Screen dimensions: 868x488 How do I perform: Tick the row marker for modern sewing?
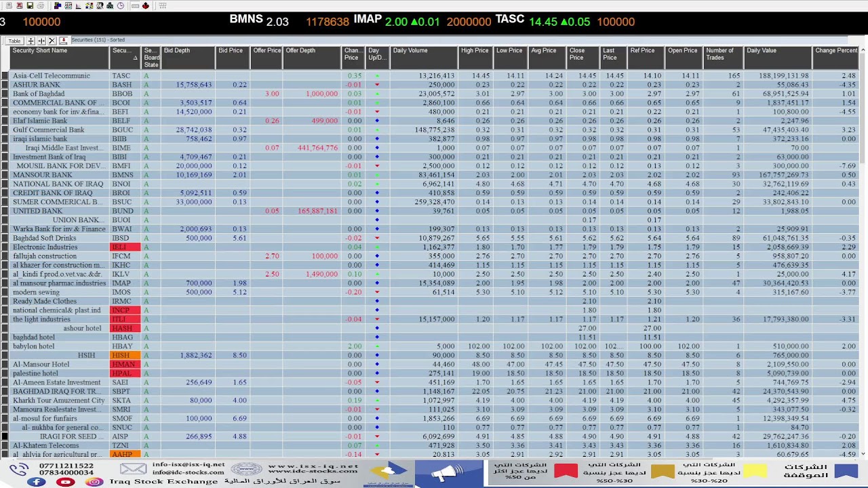(x=5, y=292)
